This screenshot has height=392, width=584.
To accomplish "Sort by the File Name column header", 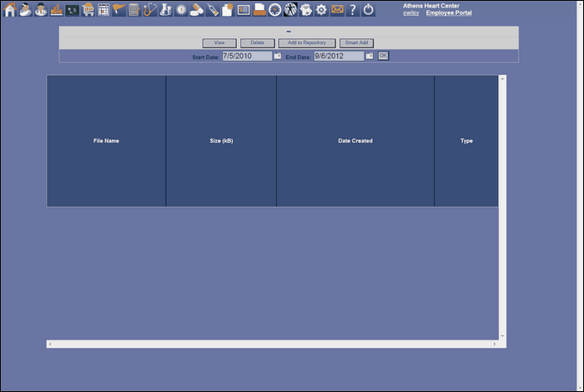I will point(106,141).
